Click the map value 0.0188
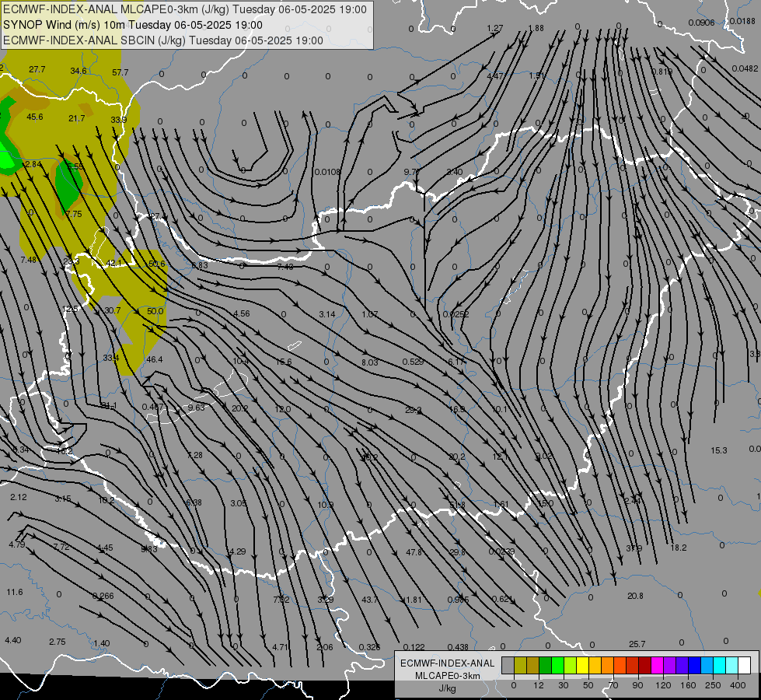Viewport: 761px width, 700px height. pos(742,21)
